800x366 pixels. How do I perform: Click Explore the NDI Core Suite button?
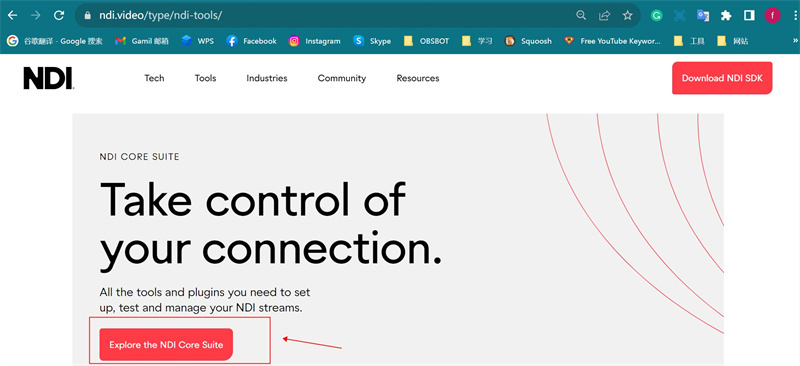[x=166, y=345]
